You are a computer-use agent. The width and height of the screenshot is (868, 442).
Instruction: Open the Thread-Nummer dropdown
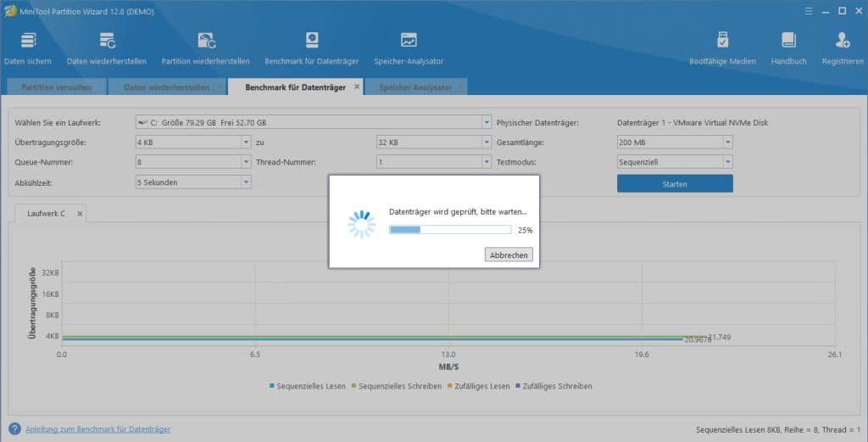tap(486, 162)
